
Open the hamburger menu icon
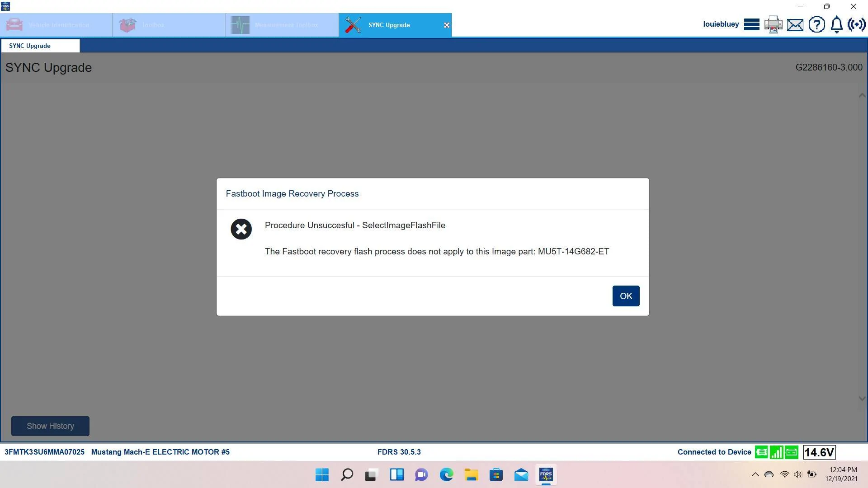[751, 24]
